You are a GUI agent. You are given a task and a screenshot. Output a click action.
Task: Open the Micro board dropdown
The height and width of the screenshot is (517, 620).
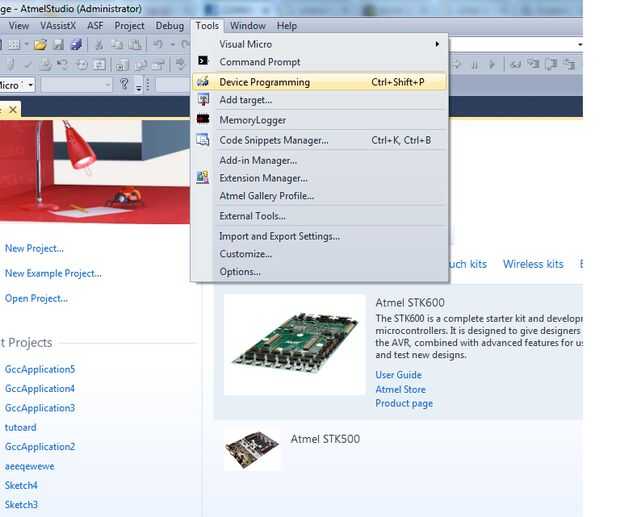pos(30,85)
